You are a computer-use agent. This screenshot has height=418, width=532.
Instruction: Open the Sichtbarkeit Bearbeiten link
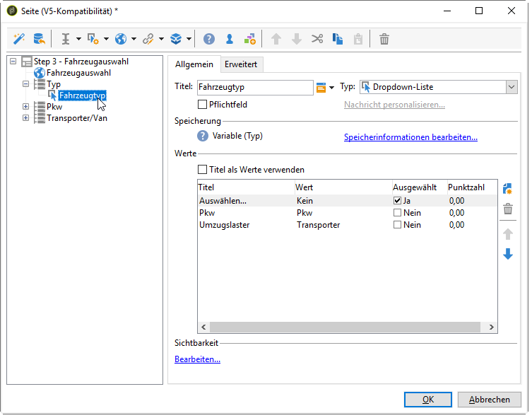click(x=197, y=359)
